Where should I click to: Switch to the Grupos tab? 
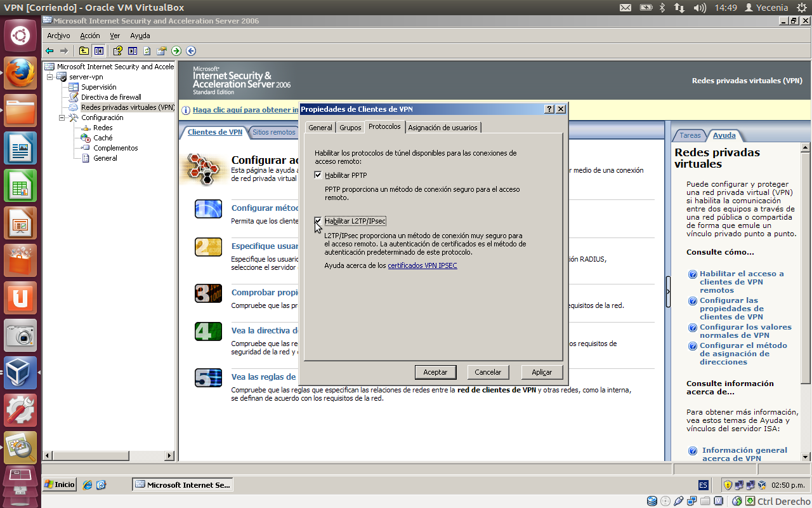pyautogui.click(x=350, y=128)
